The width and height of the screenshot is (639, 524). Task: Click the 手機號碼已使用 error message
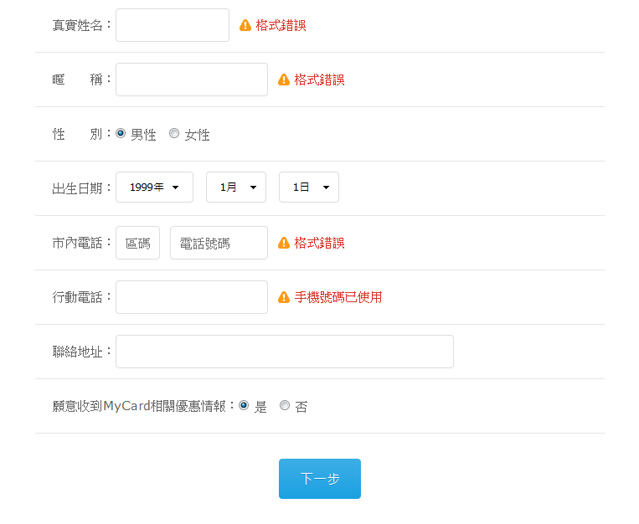[x=338, y=297]
